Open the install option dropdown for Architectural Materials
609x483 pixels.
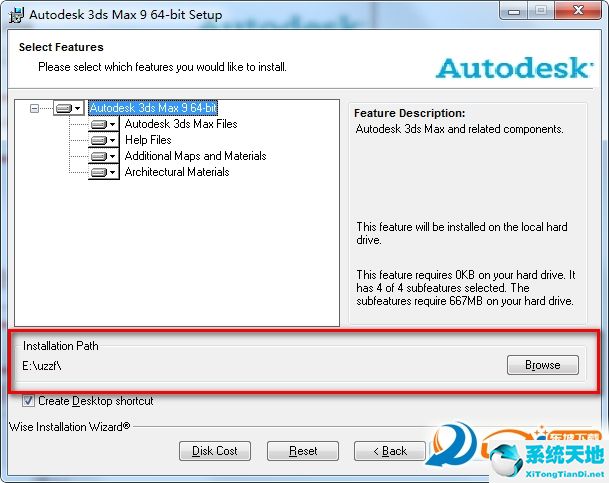point(113,173)
